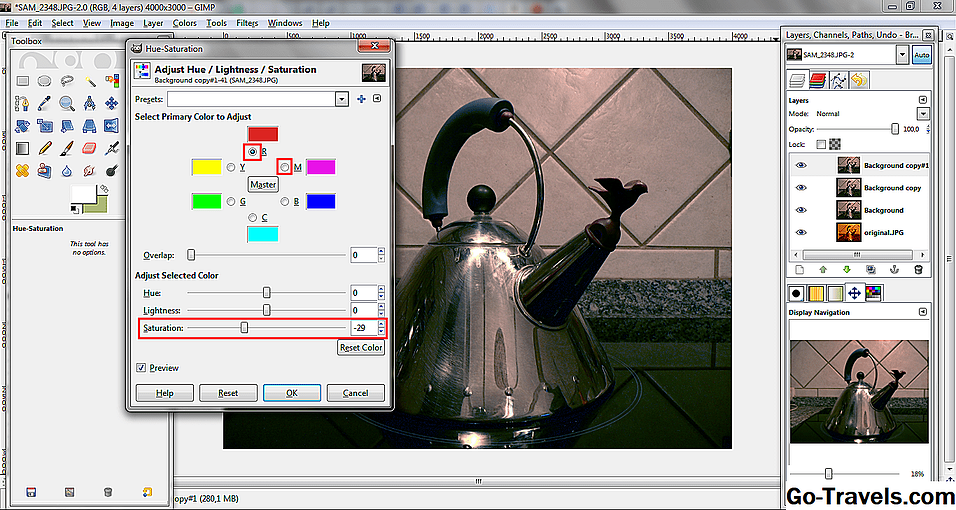Click the Overlap value input field

coord(362,255)
